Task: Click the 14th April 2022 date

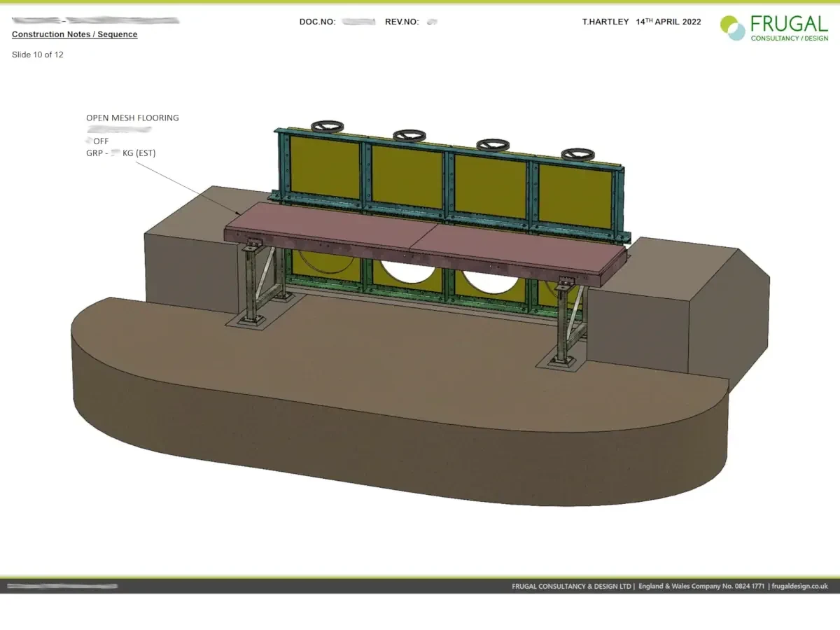Action: tap(668, 22)
